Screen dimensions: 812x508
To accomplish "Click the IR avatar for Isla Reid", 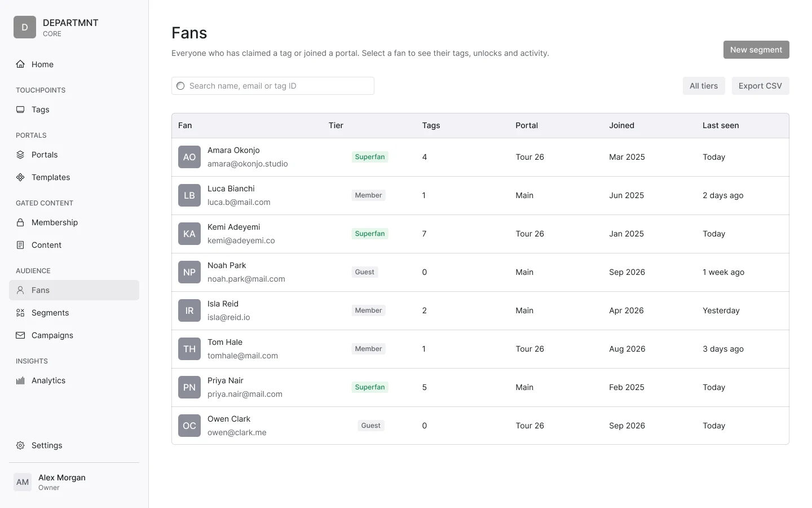I will click(x=189, y=310).
